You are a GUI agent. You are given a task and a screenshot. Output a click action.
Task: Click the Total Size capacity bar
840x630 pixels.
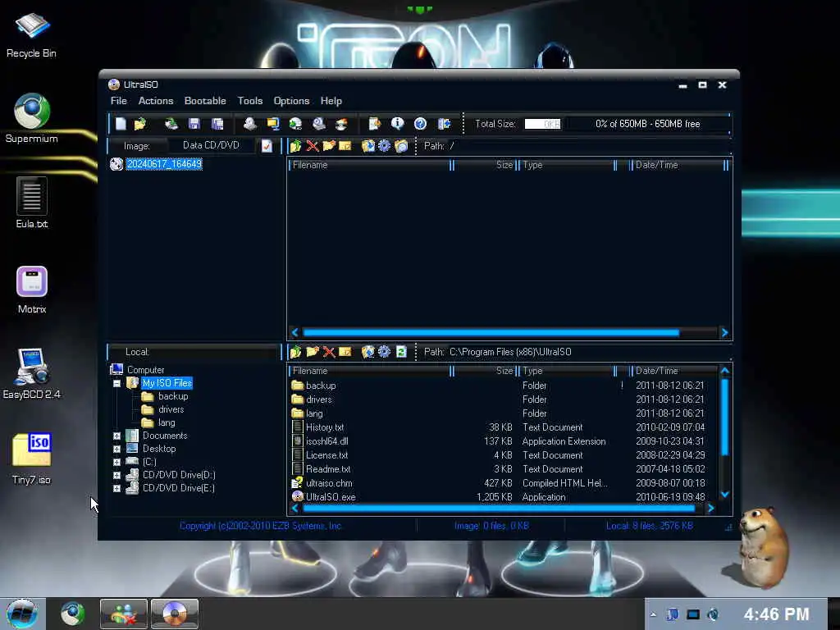[x=543, y=124]
